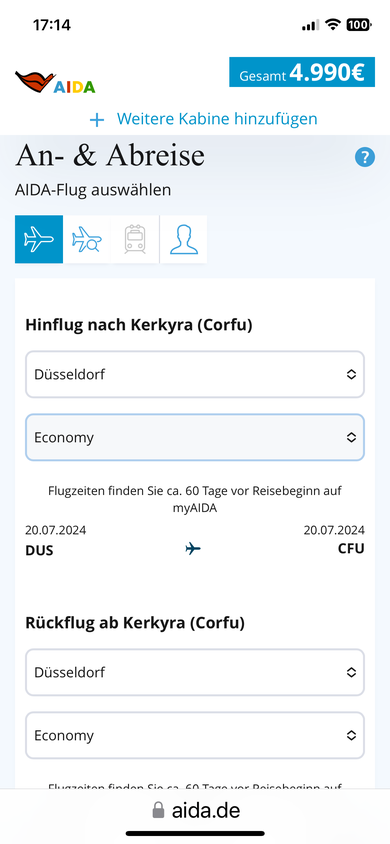Click the Hinflug nach Kerkyra (Corfu) heading

(139, 325)
